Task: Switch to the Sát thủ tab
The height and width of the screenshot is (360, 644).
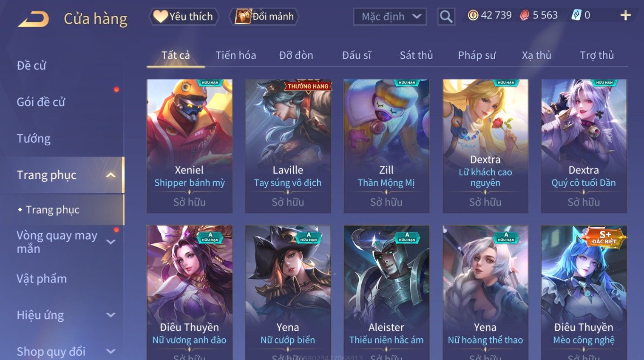Action: pos(416,55)
